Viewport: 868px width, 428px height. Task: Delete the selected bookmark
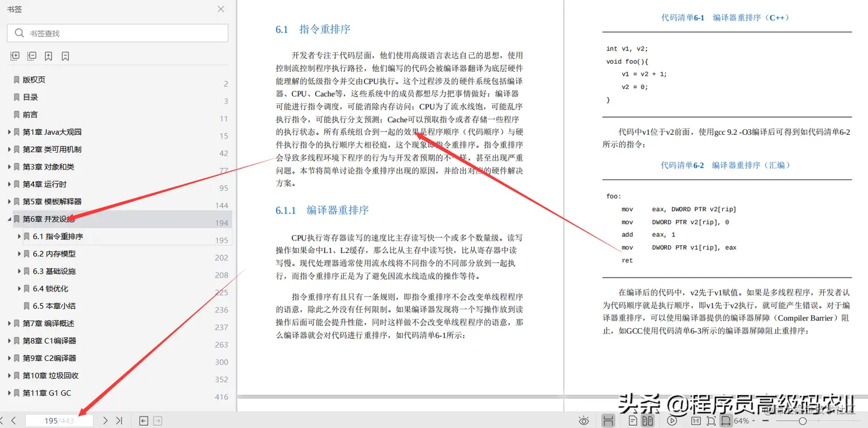tap(65, 56)
